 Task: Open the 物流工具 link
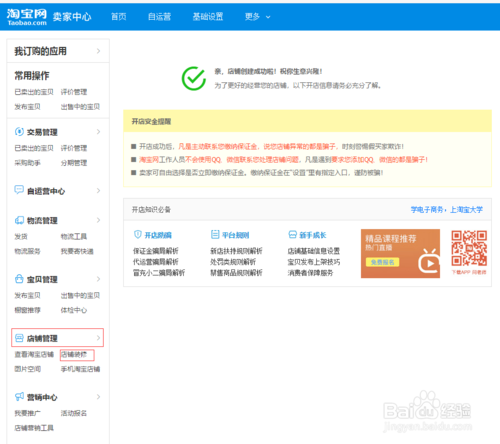pyautogui.click(x=74, y=236)
